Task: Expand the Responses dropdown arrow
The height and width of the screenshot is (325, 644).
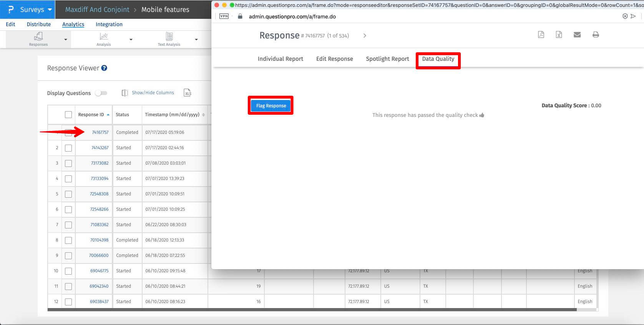Action: 66,40
